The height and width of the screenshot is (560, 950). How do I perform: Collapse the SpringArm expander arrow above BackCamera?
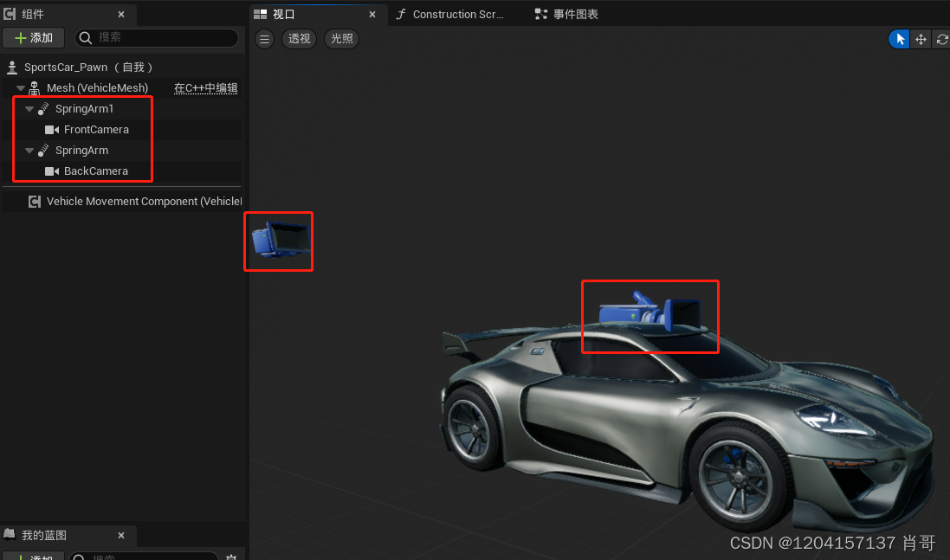29,150
